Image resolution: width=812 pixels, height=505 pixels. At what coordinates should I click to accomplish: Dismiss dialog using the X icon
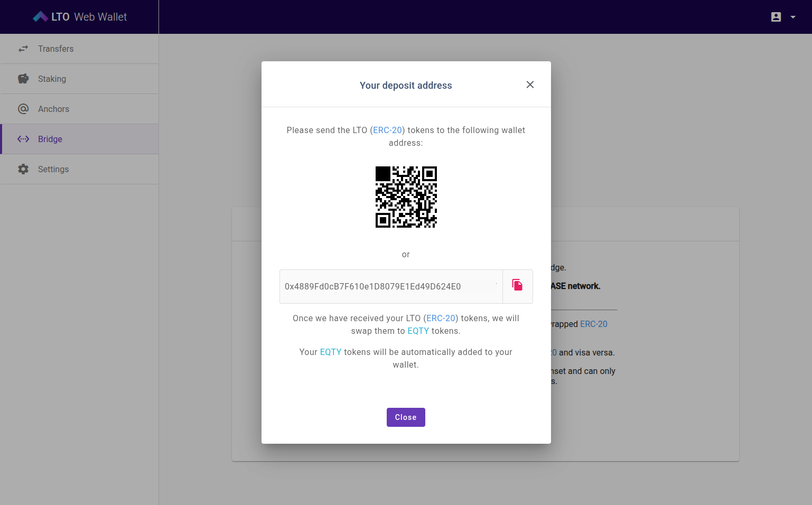click(x=530, y=85)
